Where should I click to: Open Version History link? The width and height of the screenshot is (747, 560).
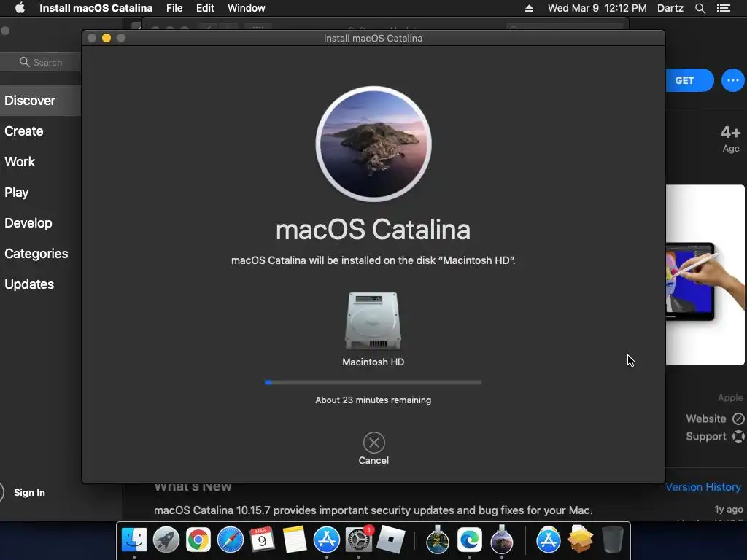pos(703,486)
